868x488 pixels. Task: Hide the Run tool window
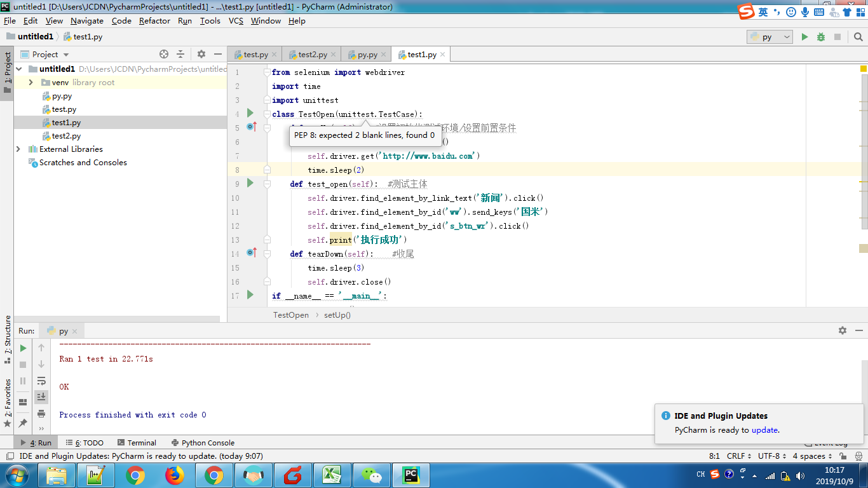click(x=858, y=330)
